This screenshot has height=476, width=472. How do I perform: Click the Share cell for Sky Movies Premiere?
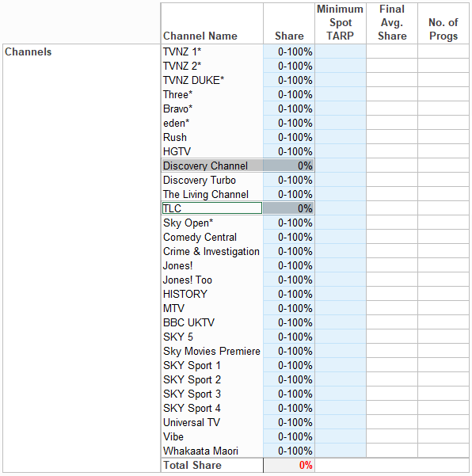coord(289,351)
